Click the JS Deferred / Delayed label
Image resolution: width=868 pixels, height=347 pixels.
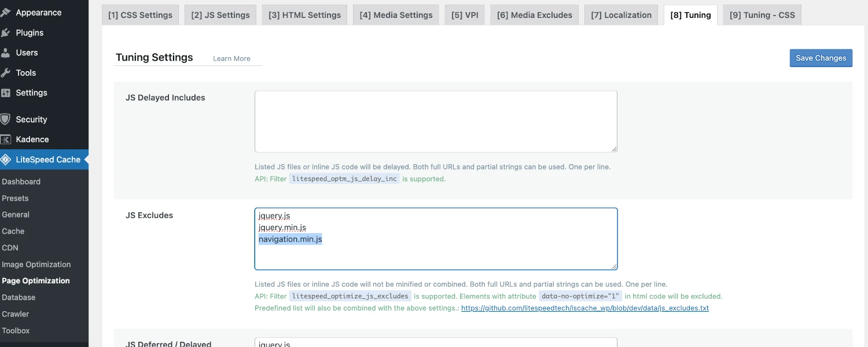168,344
